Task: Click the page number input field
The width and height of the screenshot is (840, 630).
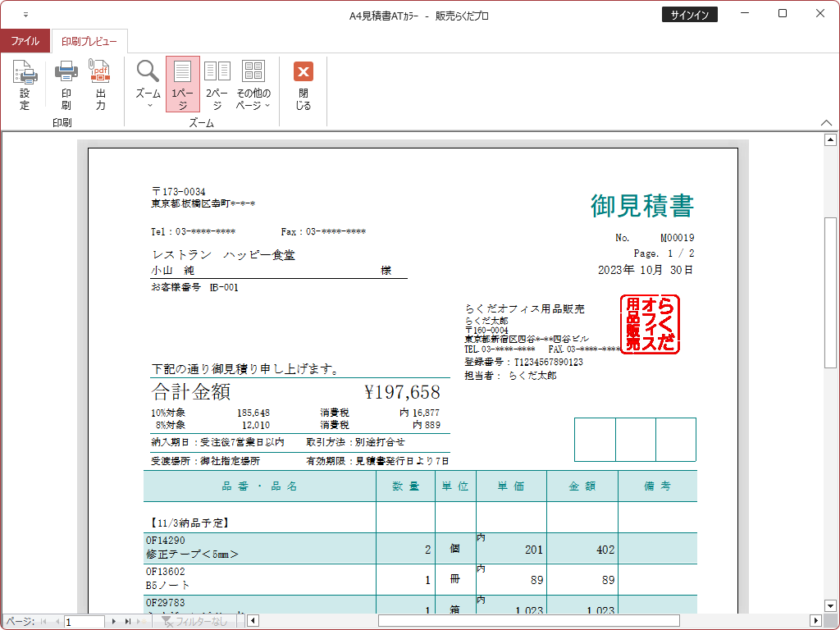Action: (85, 622)
